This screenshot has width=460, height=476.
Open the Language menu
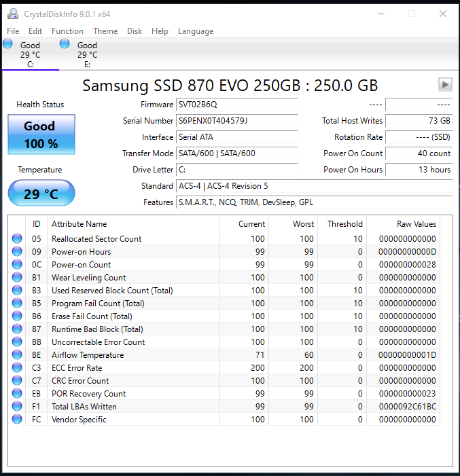click(x=196, y=31)
